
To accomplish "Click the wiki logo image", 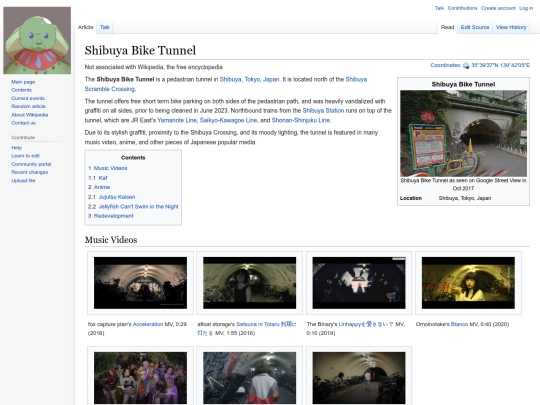I will coord(37,41).
